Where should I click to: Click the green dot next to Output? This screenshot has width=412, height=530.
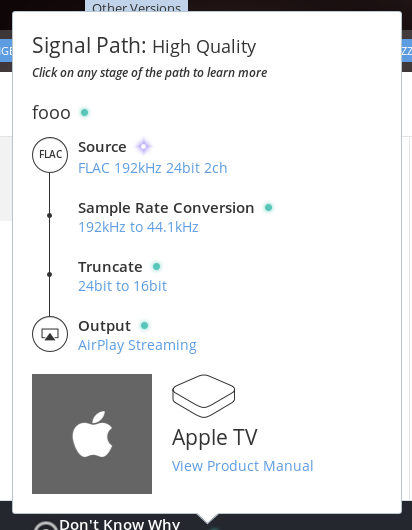144,326
